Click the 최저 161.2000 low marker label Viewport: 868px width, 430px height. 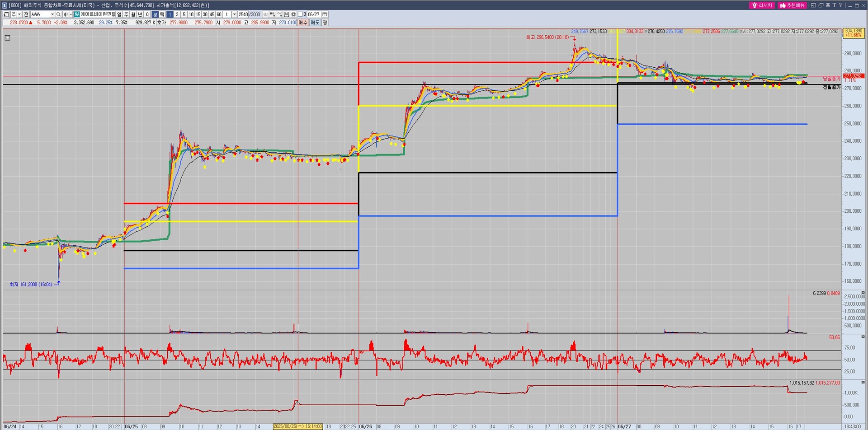pyautogui.click(x=31, y=285)
